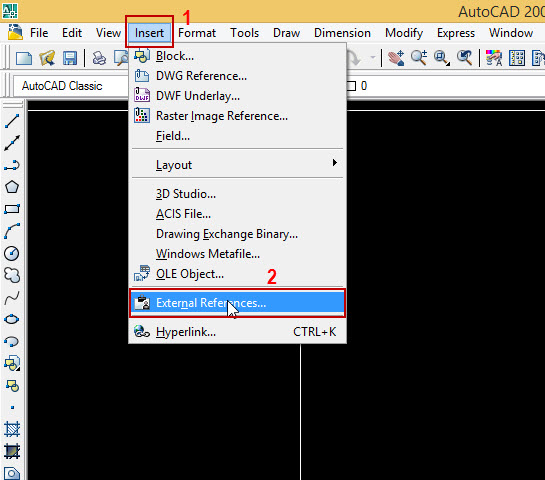
Task: Open the Edit menu
Action: (72, 33)
